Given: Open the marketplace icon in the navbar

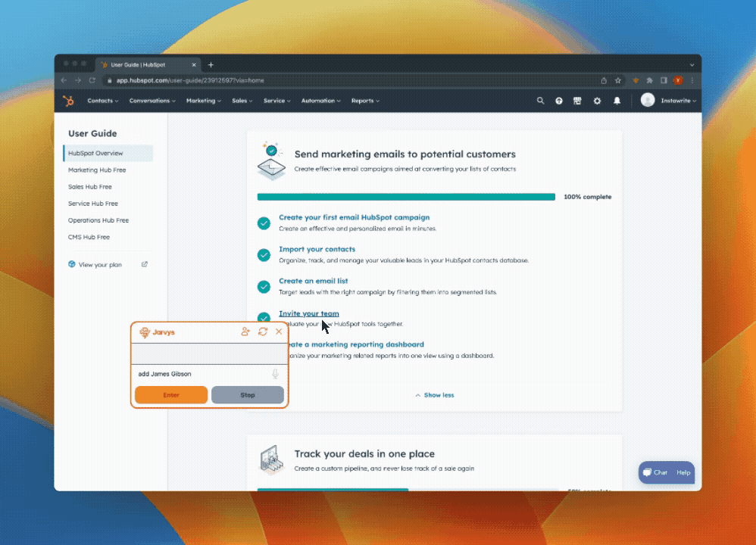Looking at the screenshot, I should (577, 101).
